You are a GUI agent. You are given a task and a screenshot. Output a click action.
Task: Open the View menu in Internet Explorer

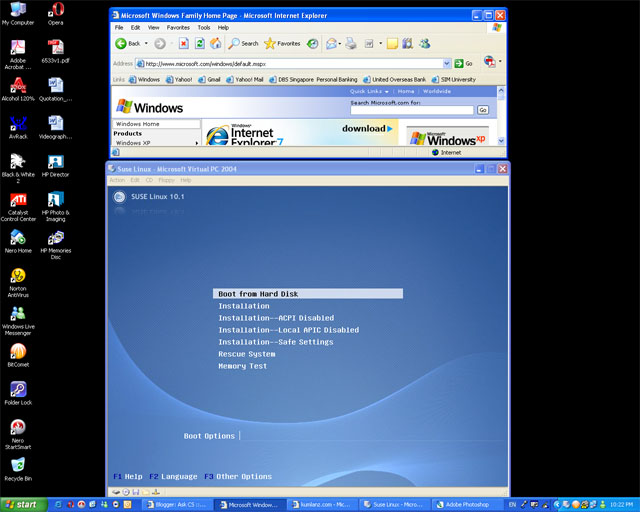[x=153, y=27]
